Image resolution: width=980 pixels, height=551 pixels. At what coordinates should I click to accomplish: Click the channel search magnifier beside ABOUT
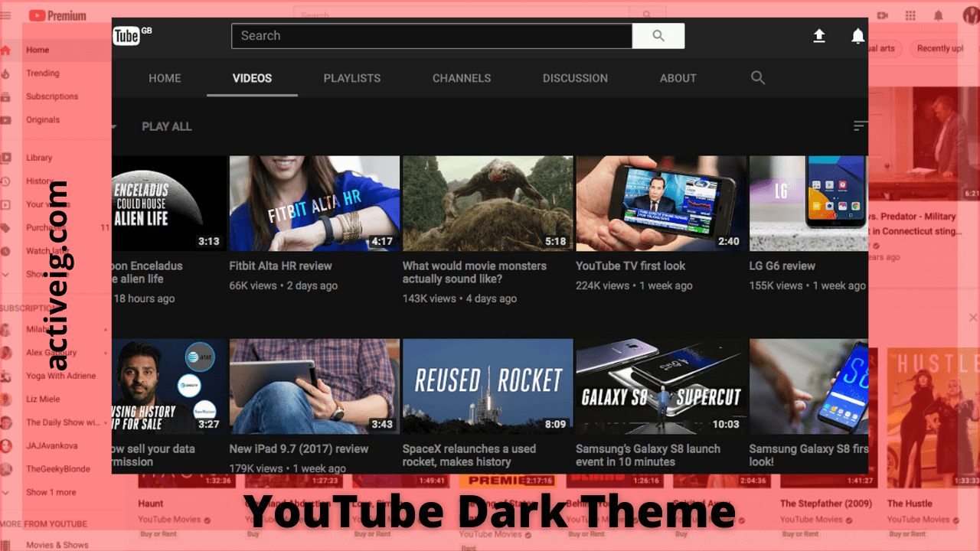tap(758, 78)
